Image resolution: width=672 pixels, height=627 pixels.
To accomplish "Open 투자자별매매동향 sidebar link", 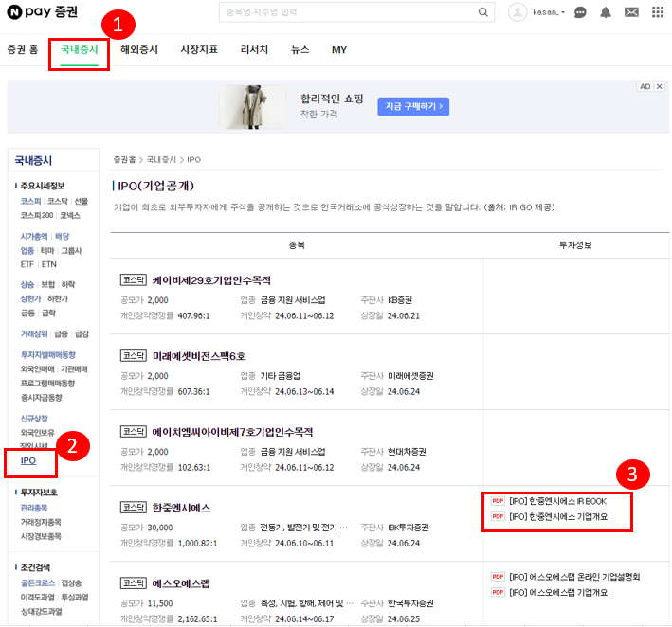I will click(48, 355).
